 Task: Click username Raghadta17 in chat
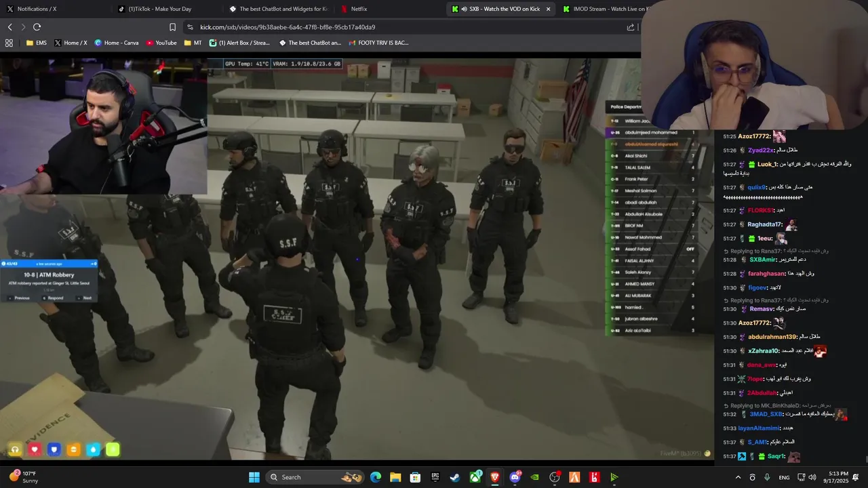tap(764, 224)
